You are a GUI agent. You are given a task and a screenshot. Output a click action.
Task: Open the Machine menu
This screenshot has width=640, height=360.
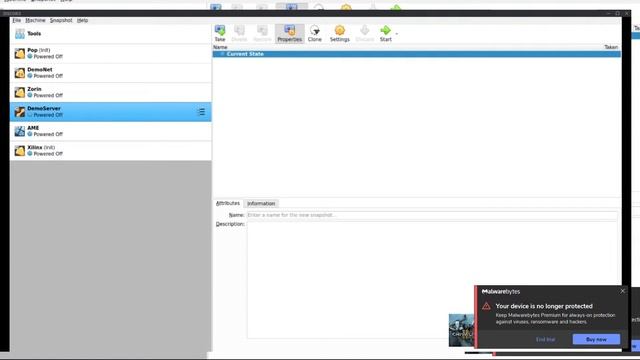point(35,20)
